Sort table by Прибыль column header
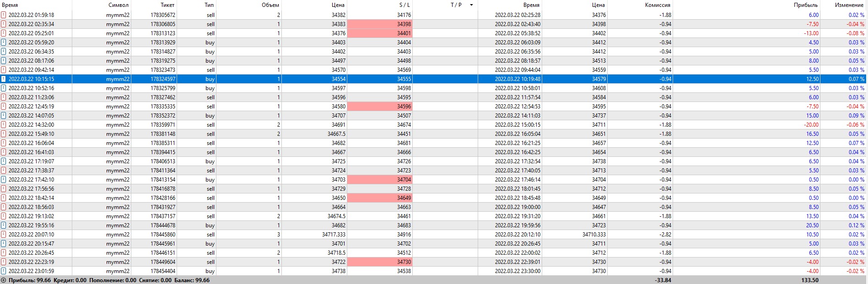868x284 pixels. [805, 5]
